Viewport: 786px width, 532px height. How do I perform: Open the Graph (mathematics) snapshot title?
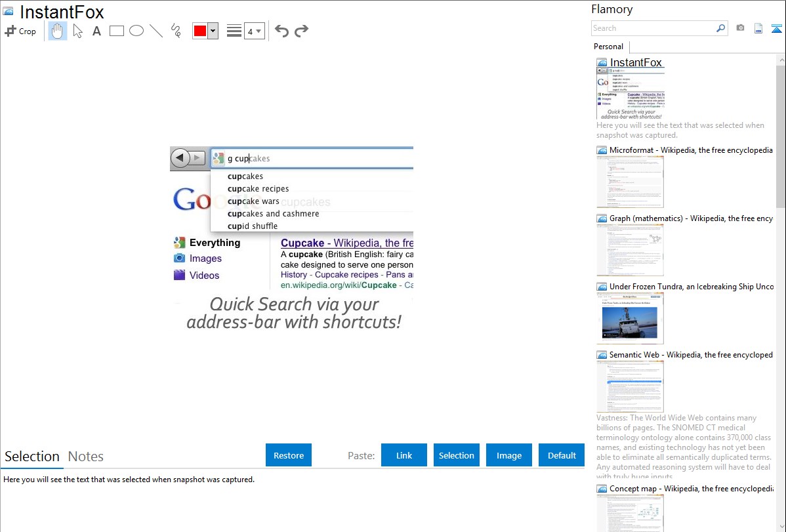(691, 218)
